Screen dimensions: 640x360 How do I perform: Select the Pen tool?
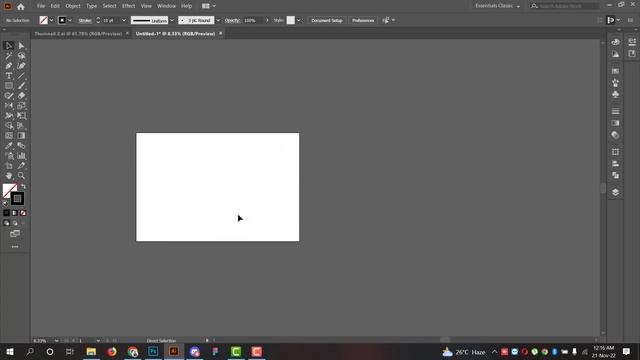point(9,66)
